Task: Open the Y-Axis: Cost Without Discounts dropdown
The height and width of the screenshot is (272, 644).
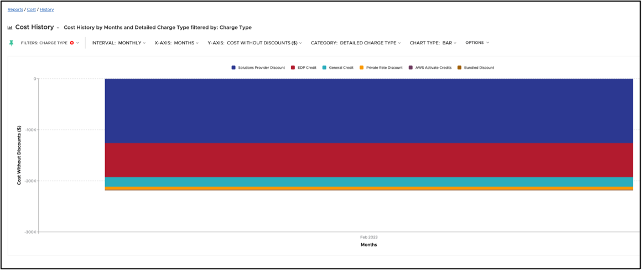Action: point(255,43)
